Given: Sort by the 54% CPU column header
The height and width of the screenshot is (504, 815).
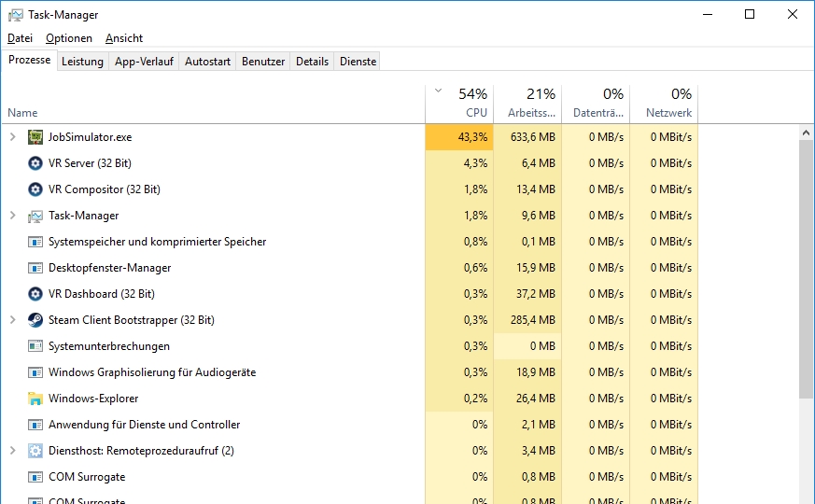Looking at the screenshot, I should [x=459, y=104].
